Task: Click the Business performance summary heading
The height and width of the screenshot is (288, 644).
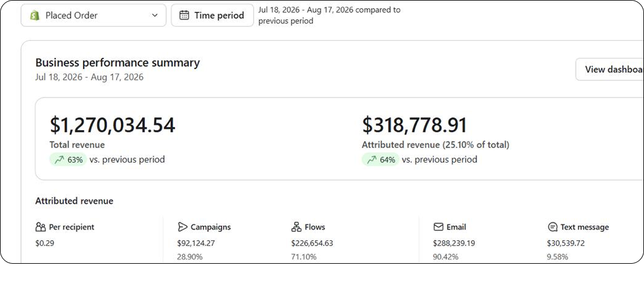Action: (x=117, y=63)
